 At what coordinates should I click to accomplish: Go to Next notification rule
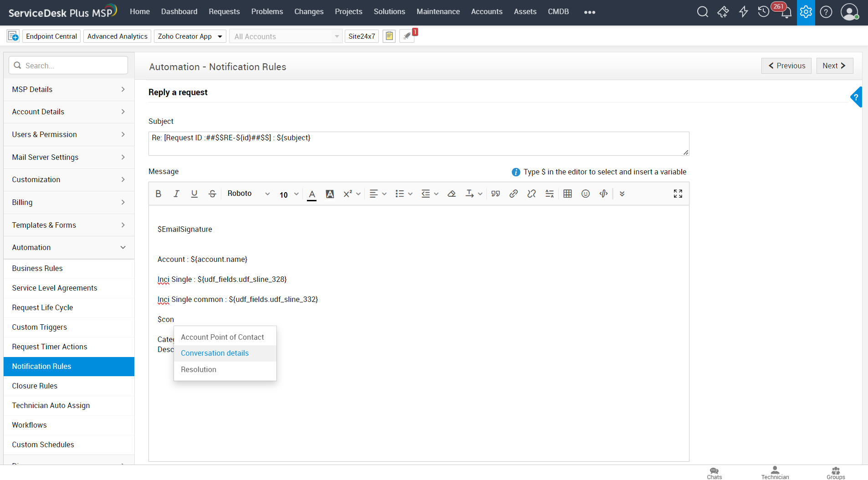tap(835, 66)
